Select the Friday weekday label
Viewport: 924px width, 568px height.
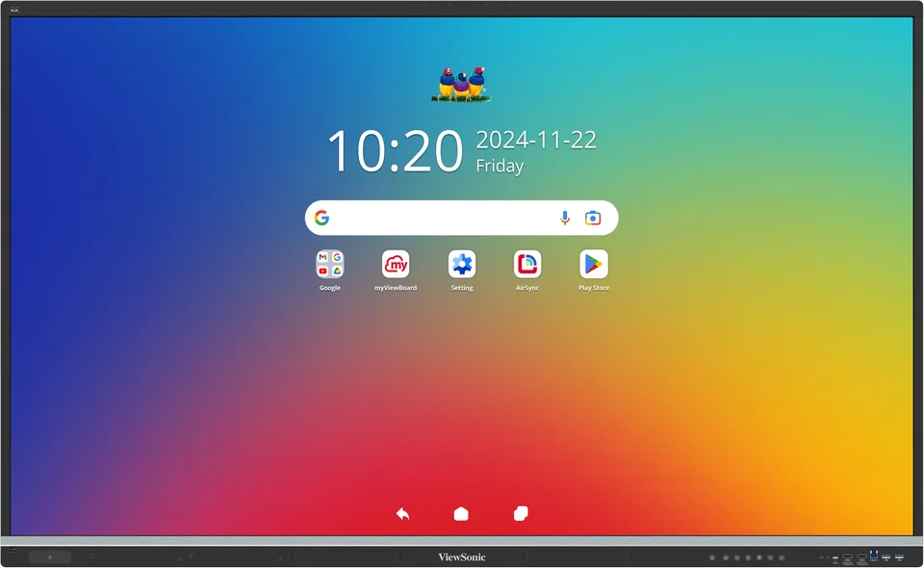click(x=499, y=166)
